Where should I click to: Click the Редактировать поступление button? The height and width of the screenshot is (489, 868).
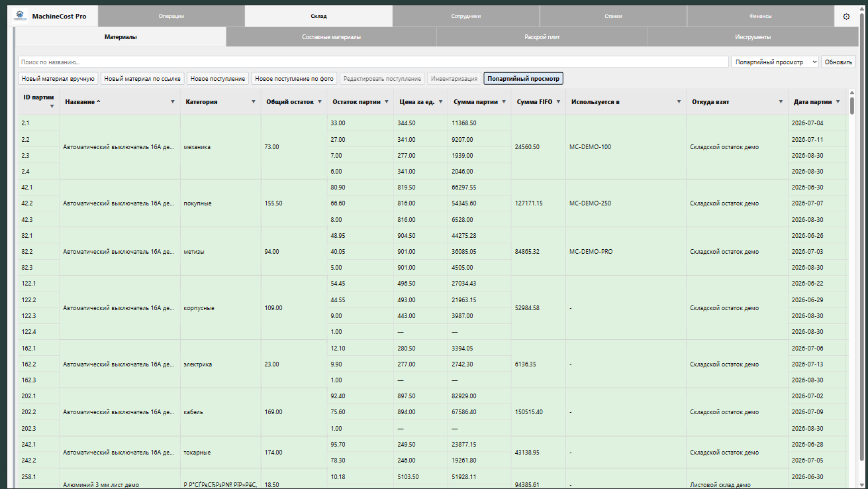coord(383,78)
